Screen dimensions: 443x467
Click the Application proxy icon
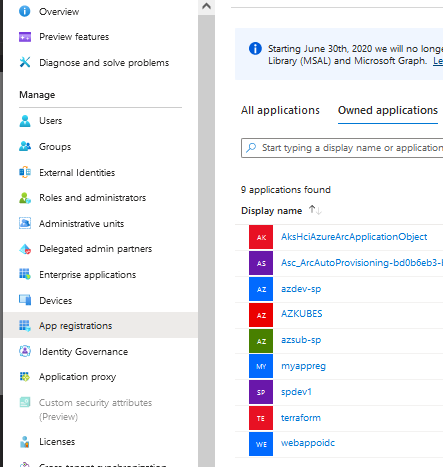(x=25, y=377)
